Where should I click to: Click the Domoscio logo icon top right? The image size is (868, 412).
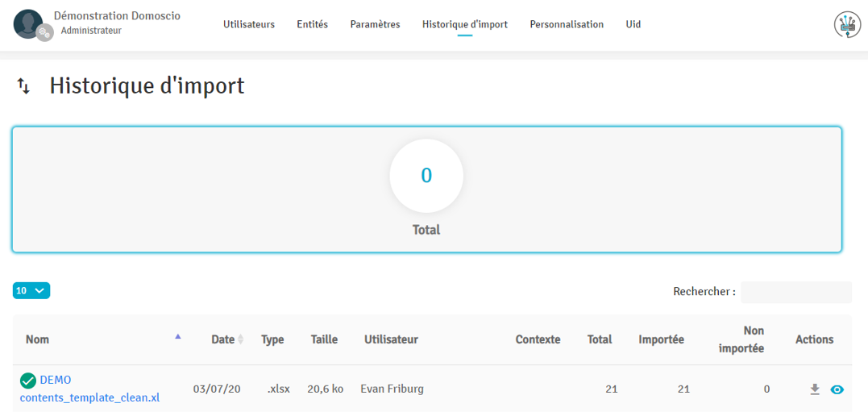click(847, 25)
